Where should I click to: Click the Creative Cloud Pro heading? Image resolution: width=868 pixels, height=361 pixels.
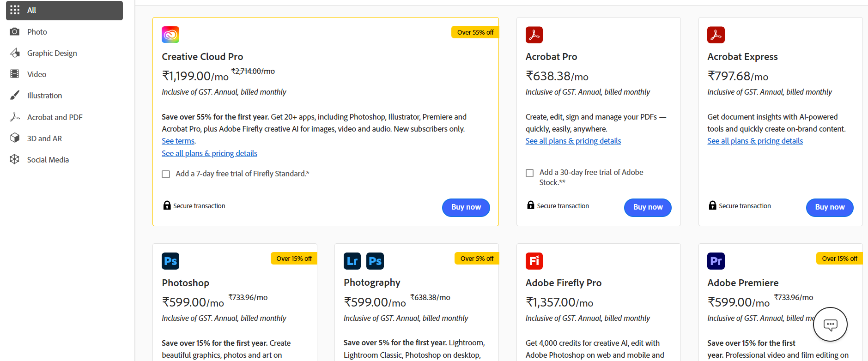[202, 57]
